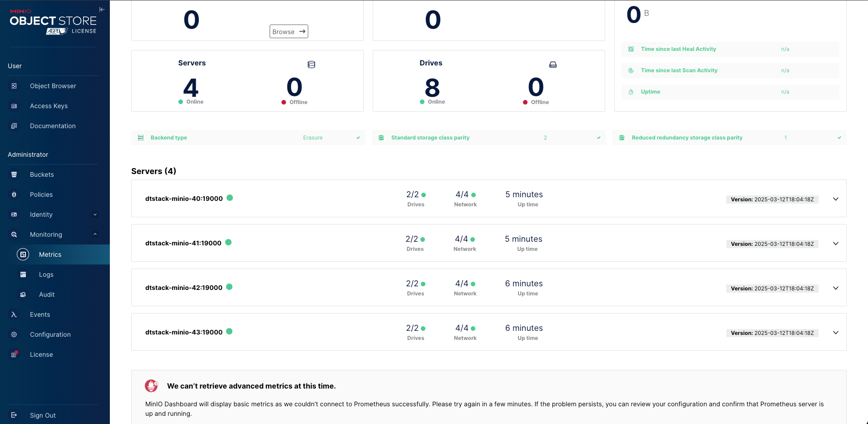
Task: Expand the dtstack-minio-40:19000 server details
Action: [835, 199]
